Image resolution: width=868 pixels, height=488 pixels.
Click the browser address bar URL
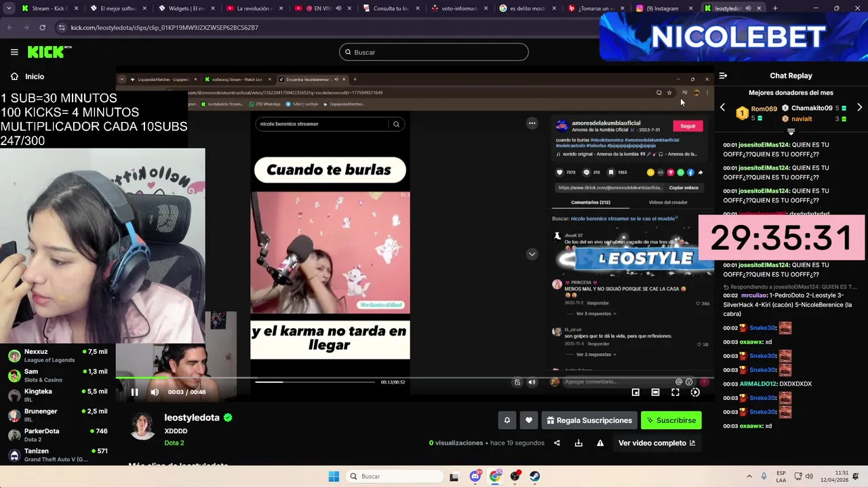click(x=165, y=28)
